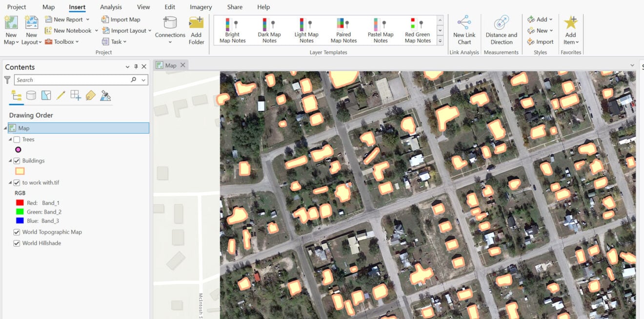Viewport: 644px width, 319px height.
Task: Switch Contents to List By Data Source view
Action: point(31,95)
